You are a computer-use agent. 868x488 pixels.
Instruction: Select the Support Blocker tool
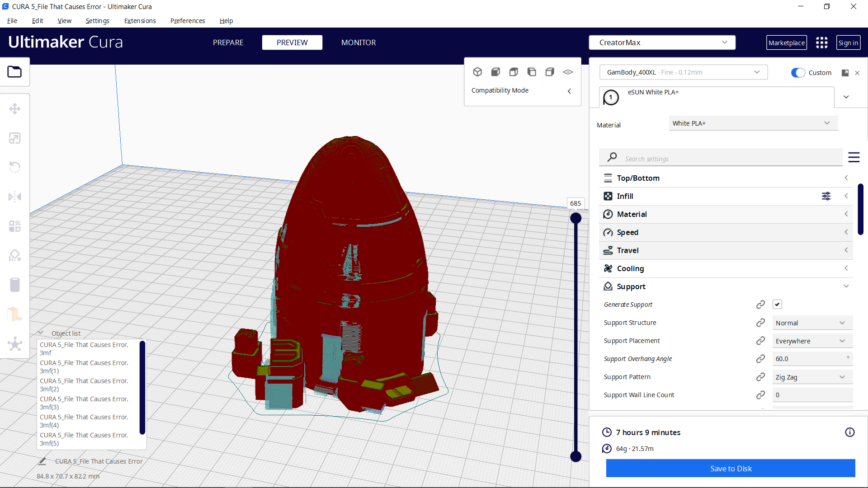click(14, 255)
